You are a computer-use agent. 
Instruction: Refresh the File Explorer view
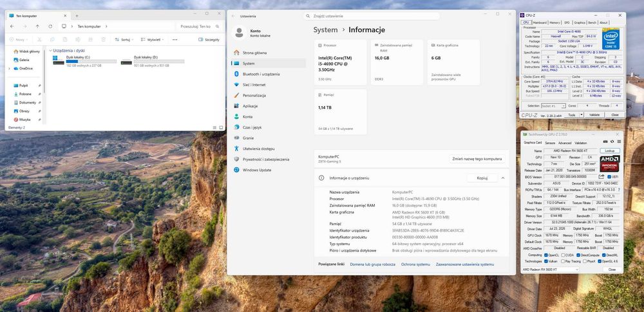pos(50,26)
